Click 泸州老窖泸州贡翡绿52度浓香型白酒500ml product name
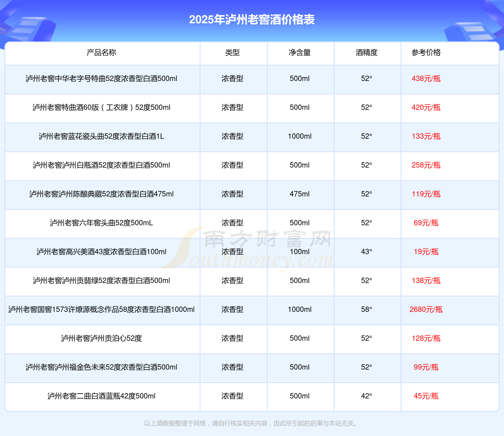The height and width of the screenshot is (436, 504). point(101,280)
